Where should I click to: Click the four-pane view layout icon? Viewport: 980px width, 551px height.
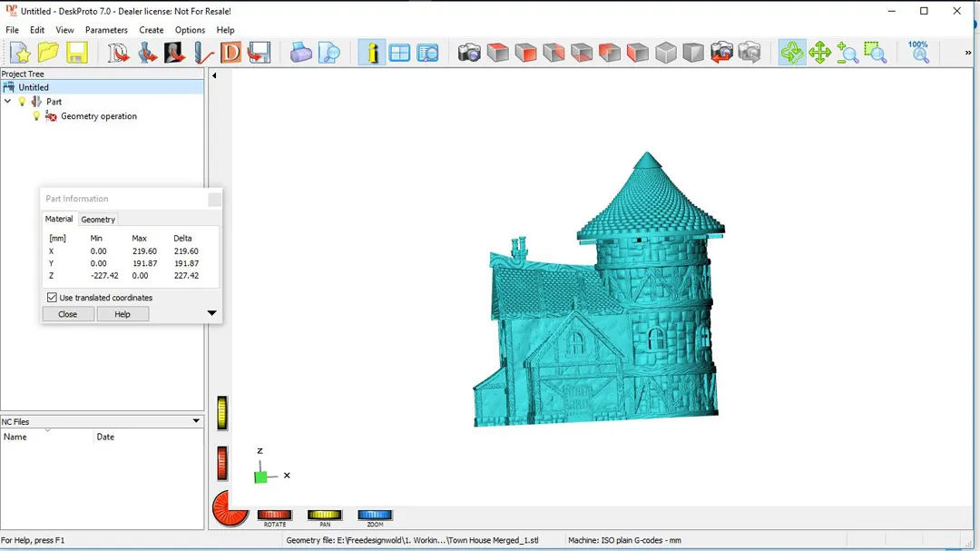(x=399, y=53)
